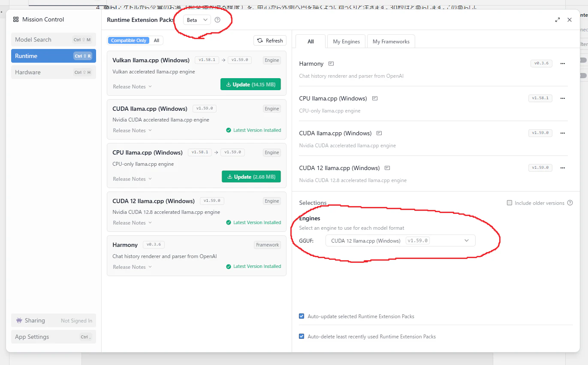The height and width of the screenshot is (365, 588).
Task: Open GGUF engine selection dropdown
Action: pyautogui.click(x=400, y=240)
